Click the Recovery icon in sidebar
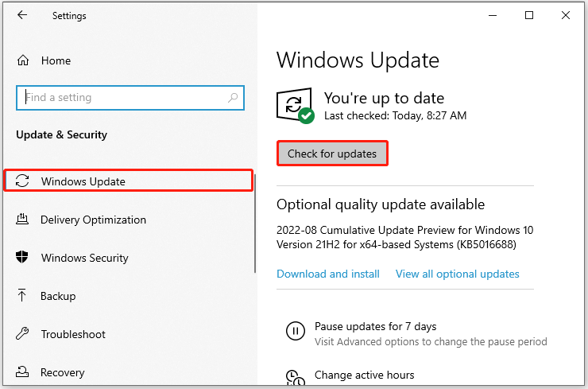This screenshot has width=588, height=389. [x=22, y=372]
